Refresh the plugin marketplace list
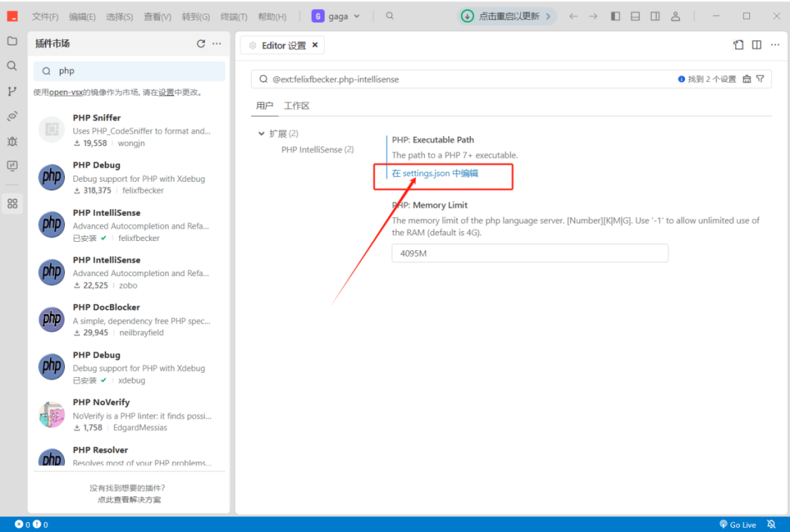 pyautogui.click(x=201, y=44)
